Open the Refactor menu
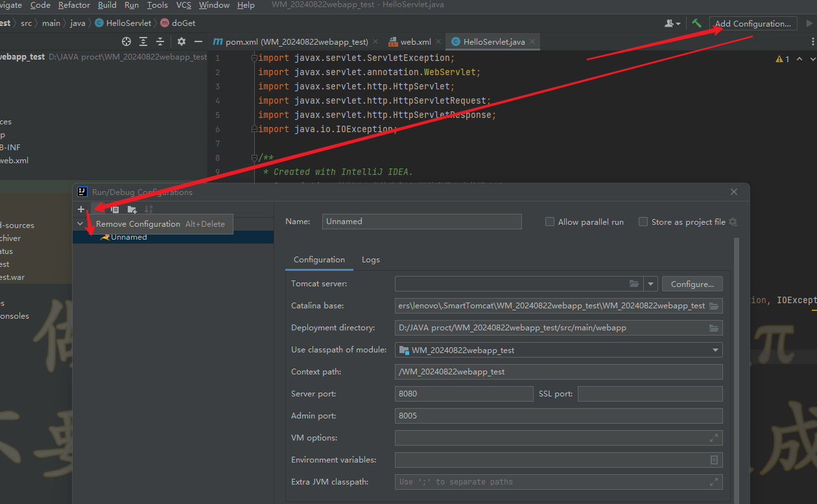This screenshot has width=817, height=504. point(74,5)
